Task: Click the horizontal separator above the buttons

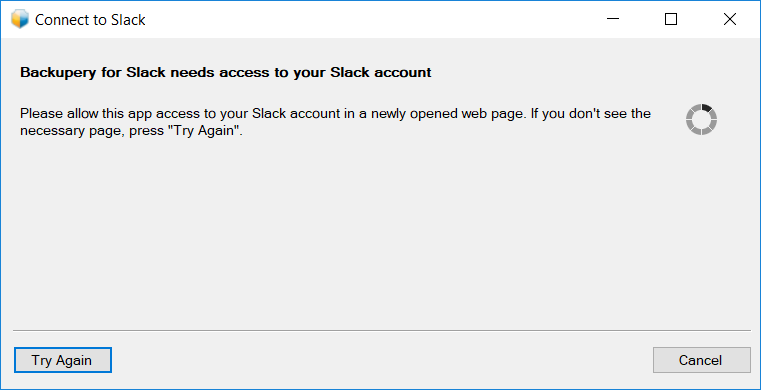Action: click(381, 331)
